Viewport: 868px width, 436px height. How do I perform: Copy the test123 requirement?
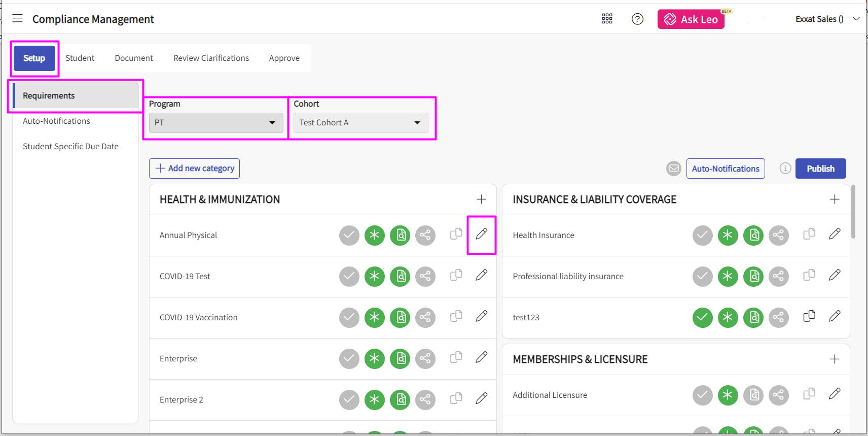click(809, 316)
